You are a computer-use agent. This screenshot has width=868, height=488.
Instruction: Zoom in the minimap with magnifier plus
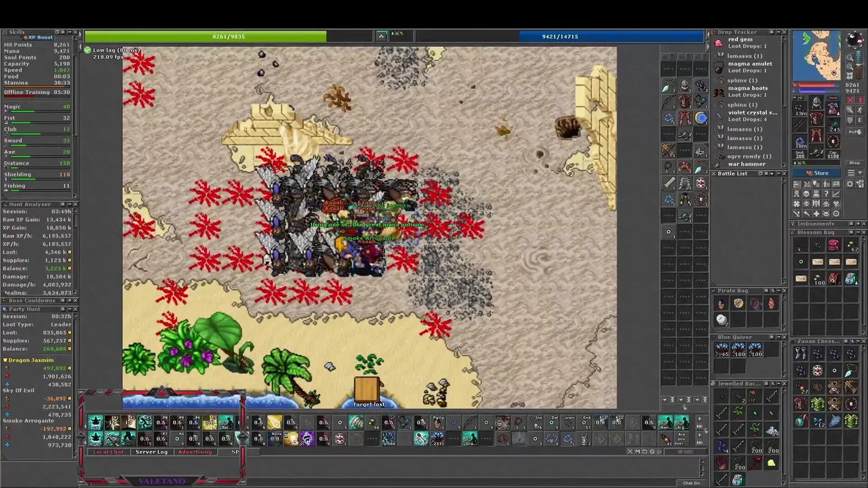(x=850, y=67)
